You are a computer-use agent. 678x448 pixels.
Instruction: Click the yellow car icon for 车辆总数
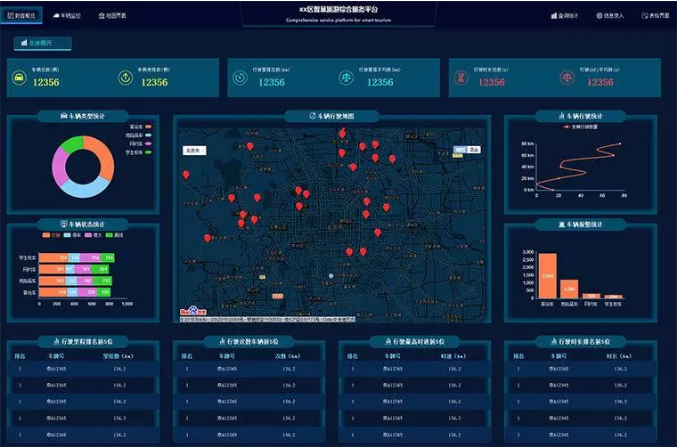click(x=19, y=78)
